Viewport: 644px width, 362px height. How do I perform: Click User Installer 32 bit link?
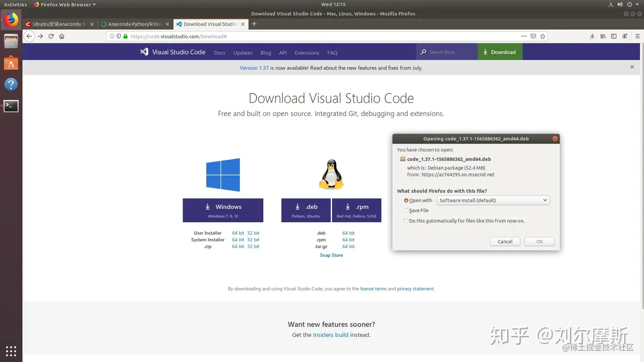(253, 233)
